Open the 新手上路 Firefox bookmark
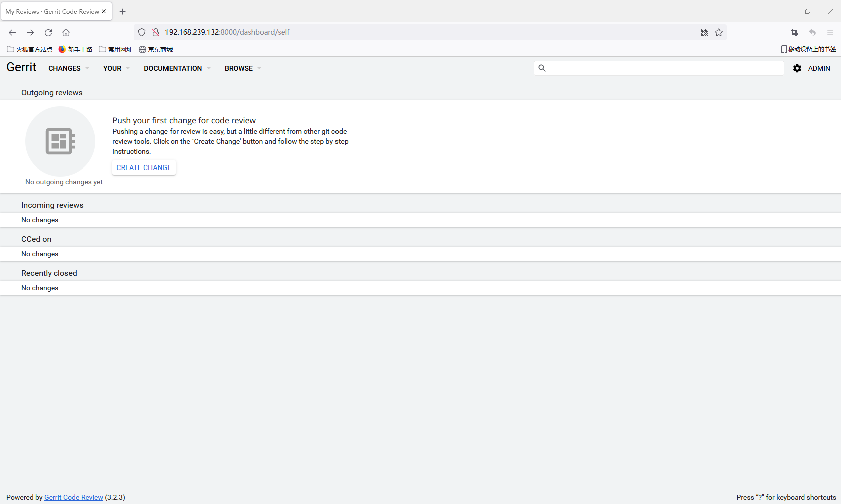841x504 pixels. (75, 49)
